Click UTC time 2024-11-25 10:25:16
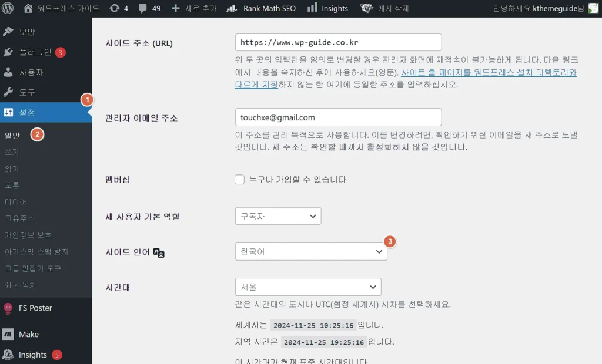Viewport: 602px width, 364px height. pyautogui.click(x=313, y=325)
